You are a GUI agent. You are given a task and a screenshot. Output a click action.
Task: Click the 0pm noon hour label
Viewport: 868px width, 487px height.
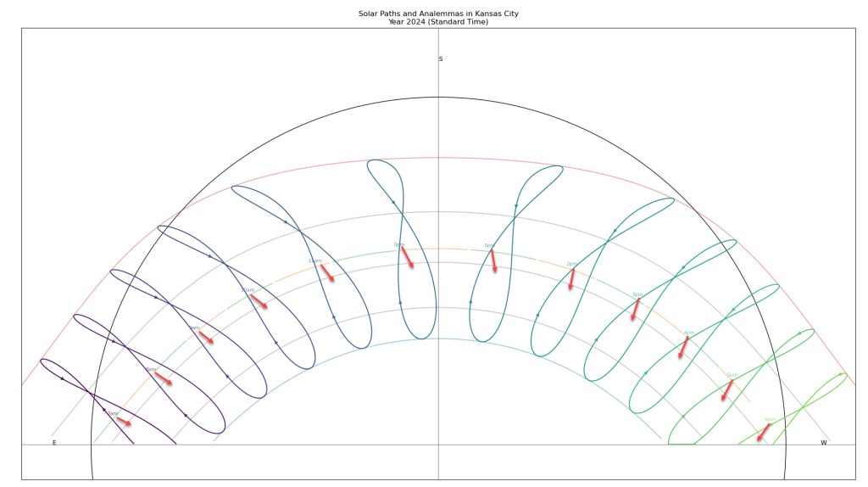click(x=398, y=245)
